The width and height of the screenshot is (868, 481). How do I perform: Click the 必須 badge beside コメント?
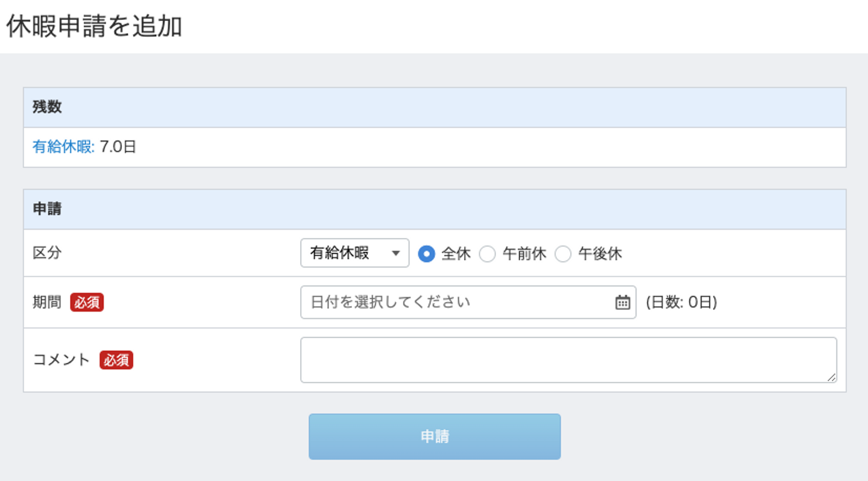(116, 360)
